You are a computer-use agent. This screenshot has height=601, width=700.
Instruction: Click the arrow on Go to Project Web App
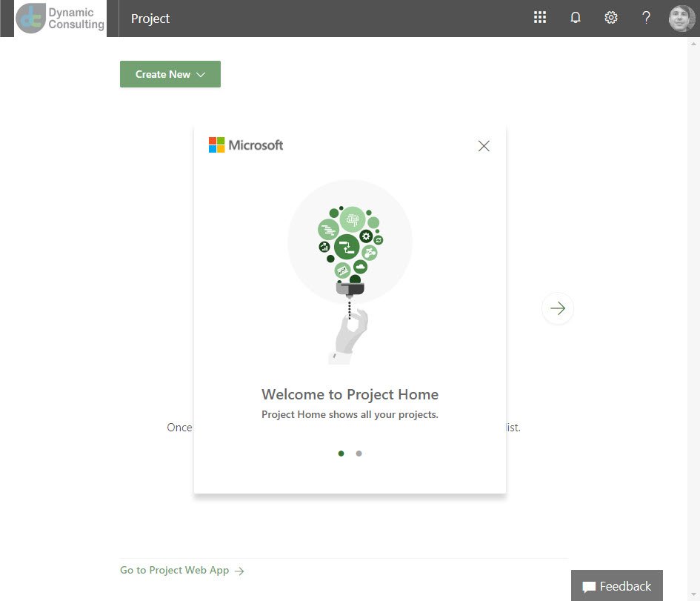(x=239, y=570)
